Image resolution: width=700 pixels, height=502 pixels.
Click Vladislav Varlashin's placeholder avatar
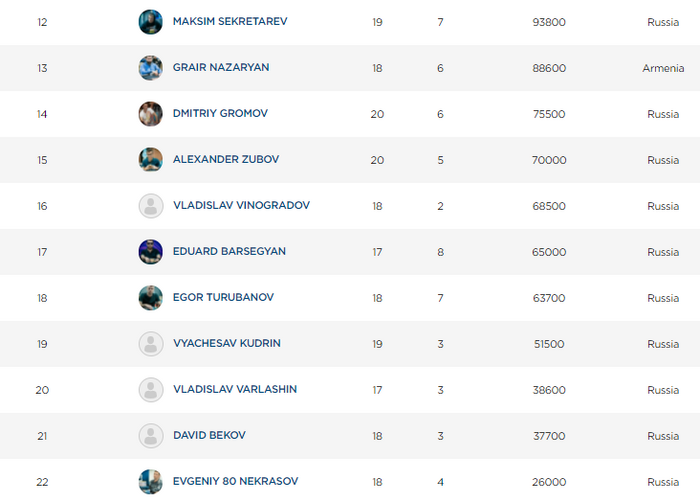click(x=150, y=390)
